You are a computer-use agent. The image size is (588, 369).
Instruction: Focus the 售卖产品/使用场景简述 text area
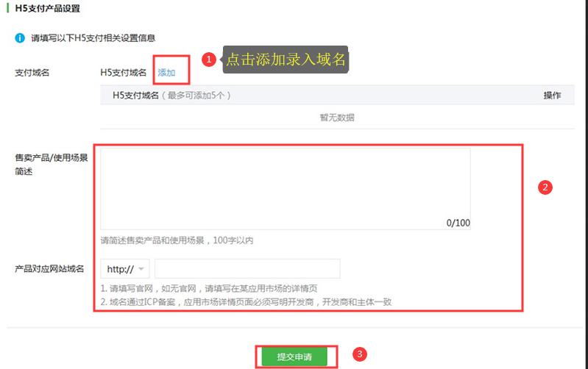tap(286, 188)
